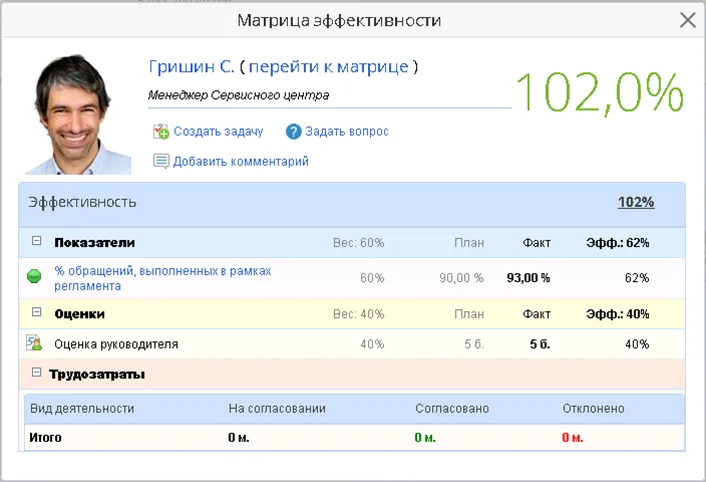
Task: Click Вид деятельности column header
Action: (82, 409)
